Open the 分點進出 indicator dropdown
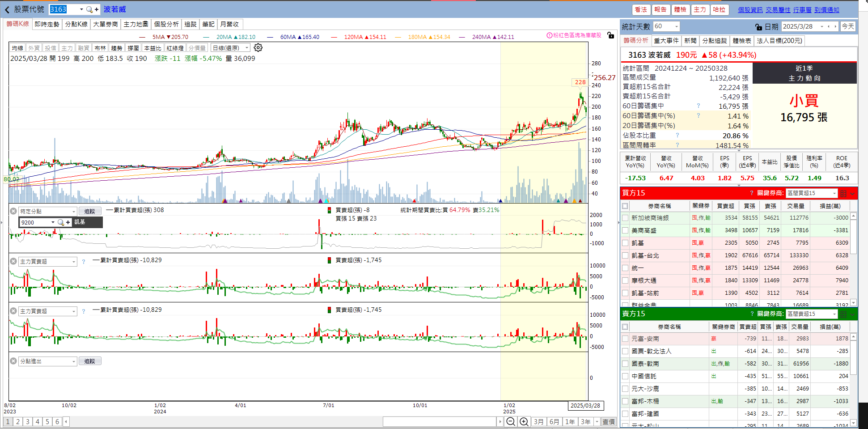The height and width of the screenshot is (429, 868). [74, 361]
